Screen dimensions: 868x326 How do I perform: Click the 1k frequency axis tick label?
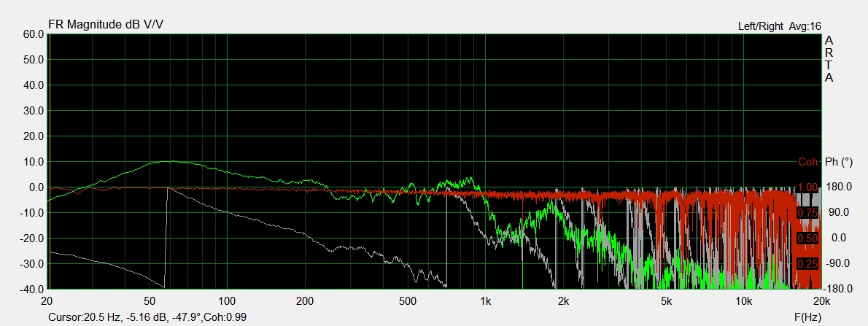pos(486,302)
